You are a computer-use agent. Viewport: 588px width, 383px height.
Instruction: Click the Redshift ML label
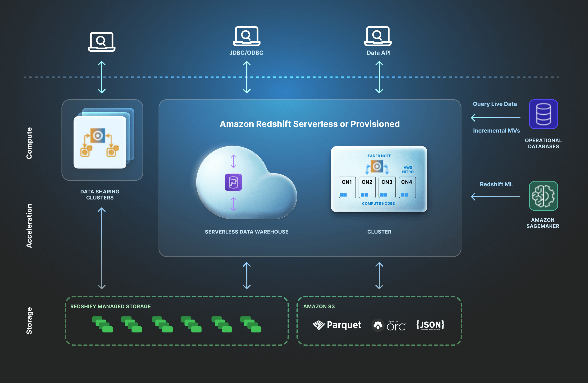496,184
